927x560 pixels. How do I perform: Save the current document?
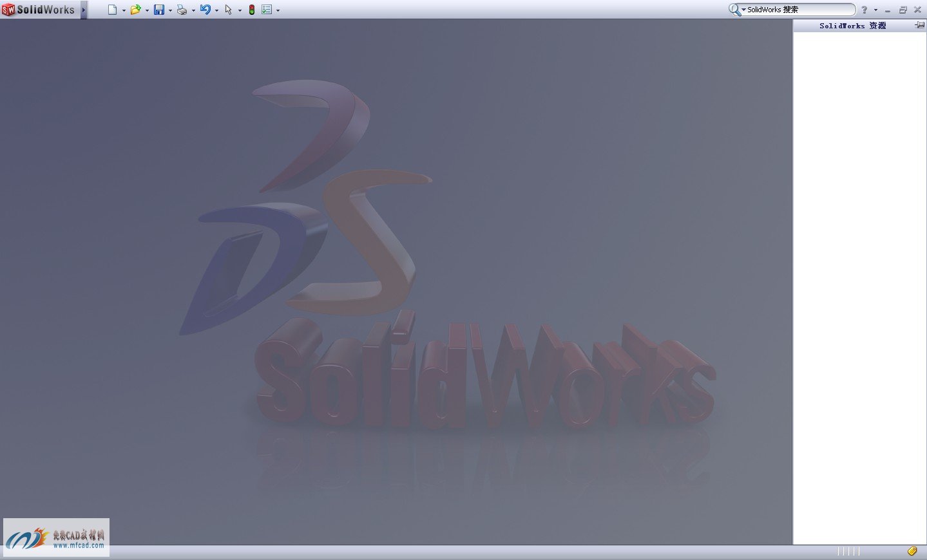(159, 10)
